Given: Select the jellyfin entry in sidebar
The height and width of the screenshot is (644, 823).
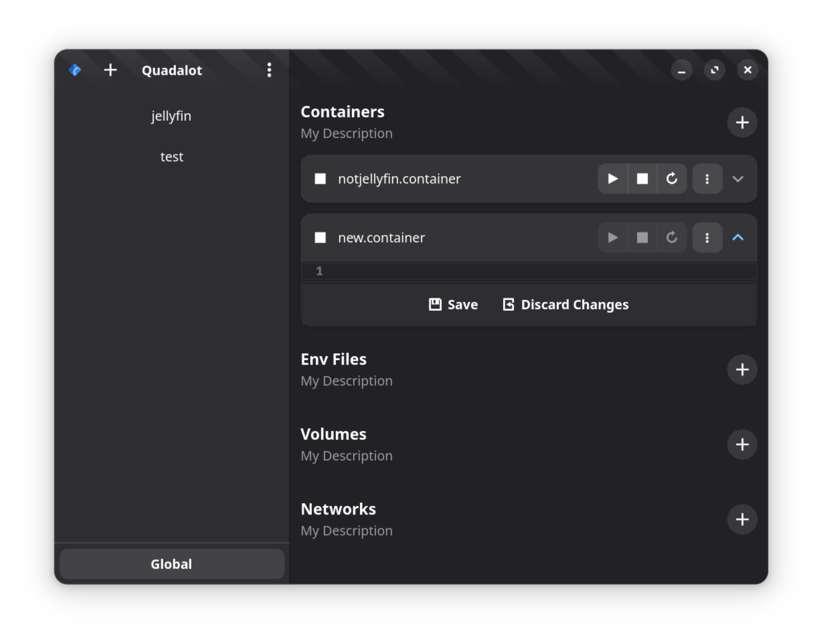Looking at the screenshot, I should click(x=171, y=116).
